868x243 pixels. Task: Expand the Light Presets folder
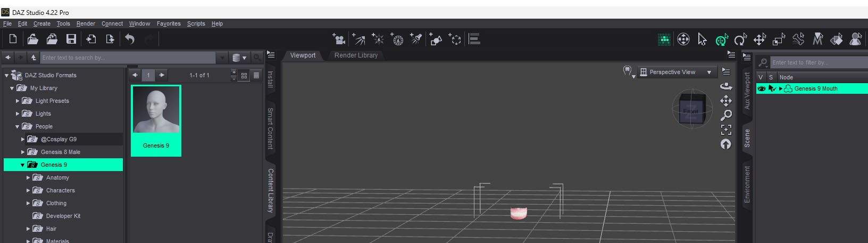pyautogui.click(x=17, y=101)
